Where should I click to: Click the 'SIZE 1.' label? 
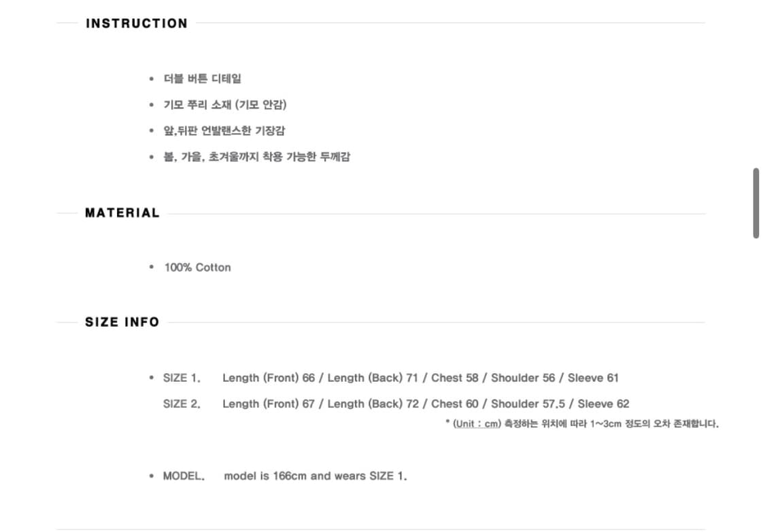point(182,378)
